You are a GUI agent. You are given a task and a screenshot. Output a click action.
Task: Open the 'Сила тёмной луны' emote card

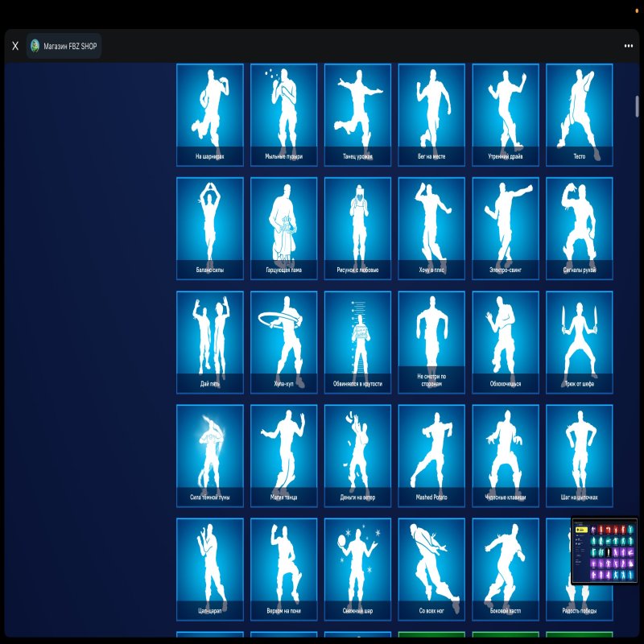click(209, 456)
